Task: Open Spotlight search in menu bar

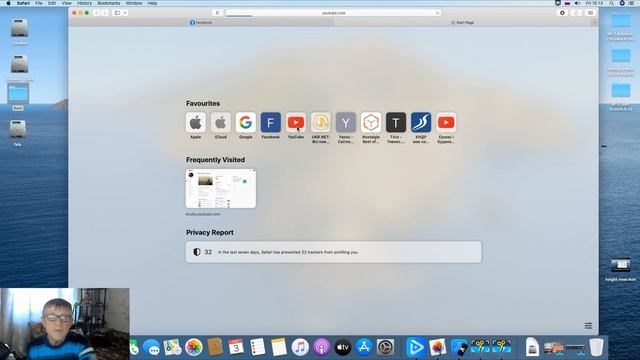Action: coord(611,3)
